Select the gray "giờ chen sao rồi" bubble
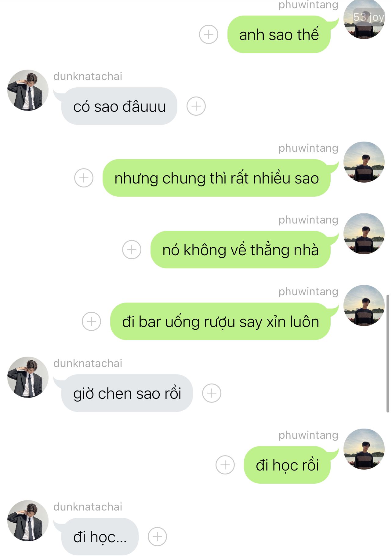The image size is (392, 556). pos(127,393)
